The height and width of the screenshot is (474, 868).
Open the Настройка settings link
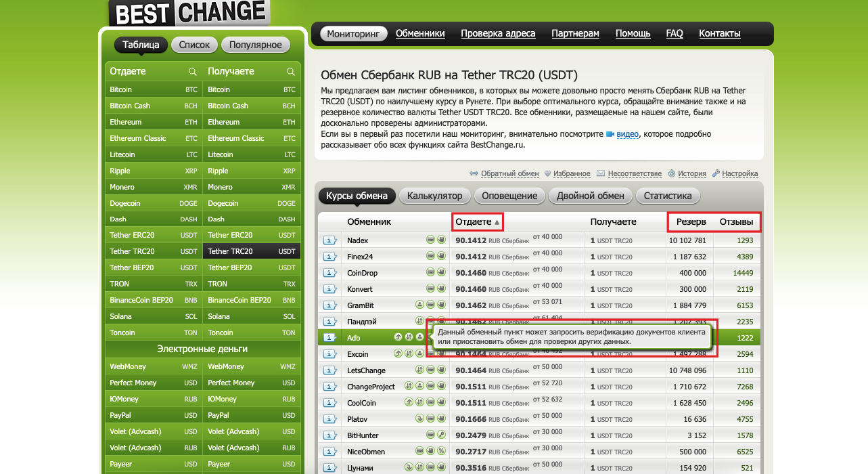tap(739, 174)
